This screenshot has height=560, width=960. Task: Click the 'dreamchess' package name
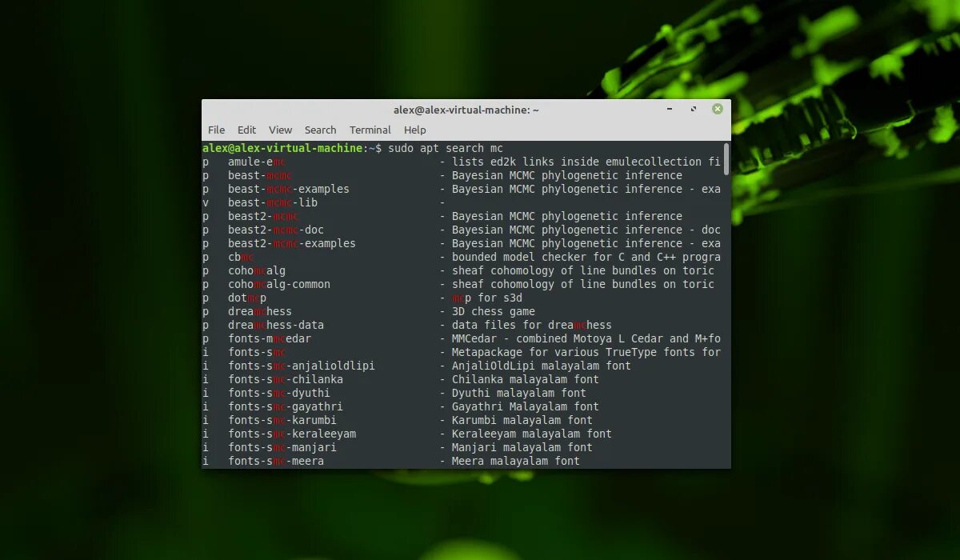click(260, 311)
